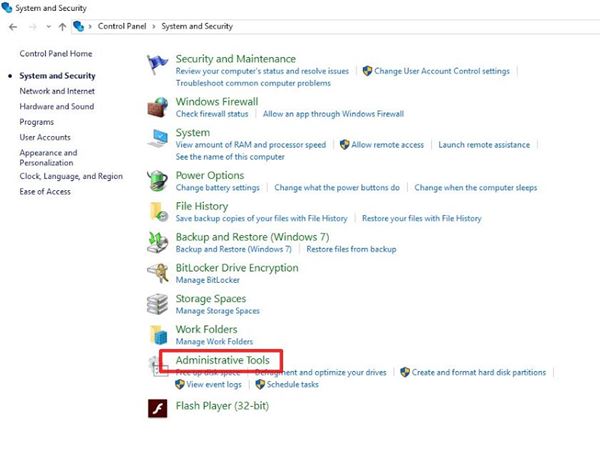Click the BitLocker keys icon

coord(158,273)
